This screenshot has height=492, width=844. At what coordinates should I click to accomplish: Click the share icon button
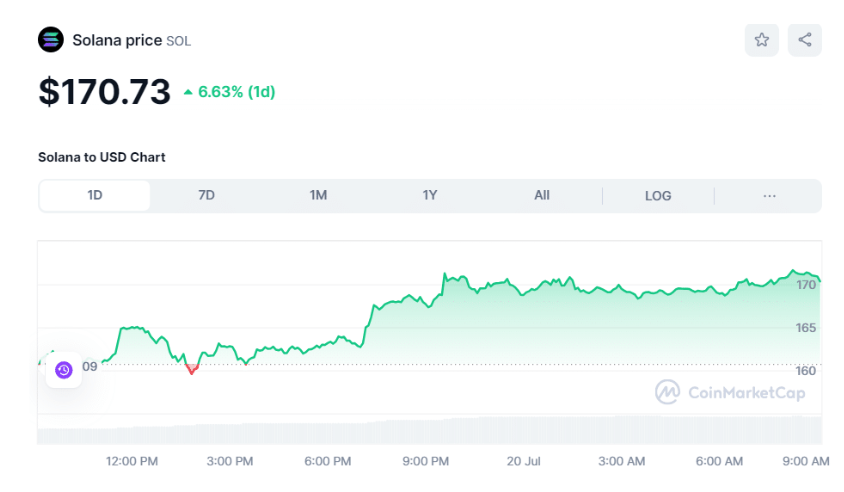pos(805,40)
